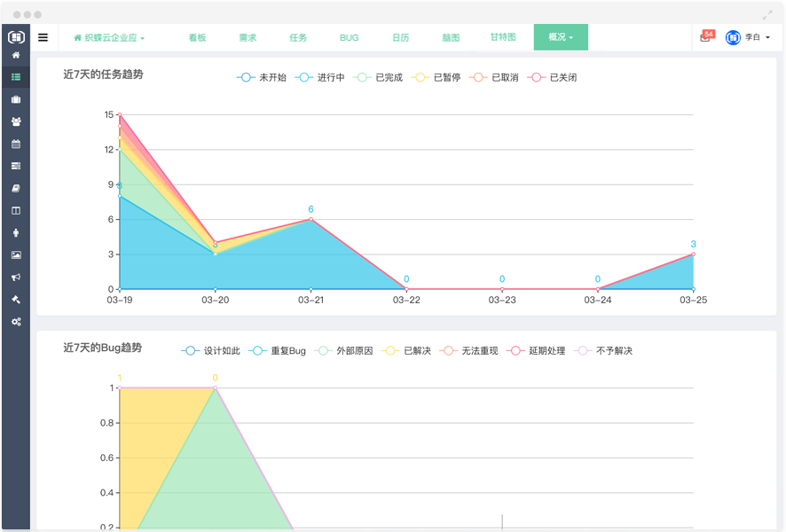
Task: Open notifications inbox with 54 badge
Action: tap(705, 37)
